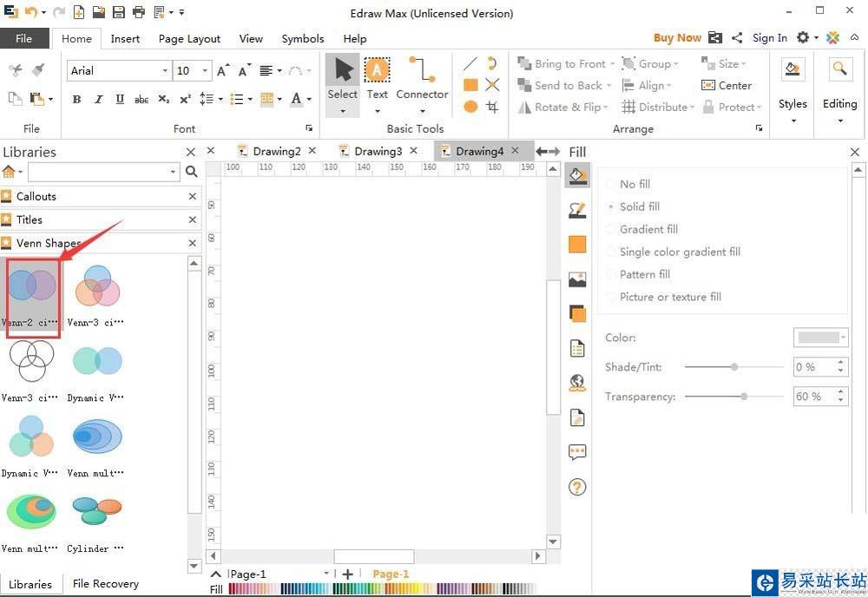Select the Text tool in Basic Tools

coord(377,78)
